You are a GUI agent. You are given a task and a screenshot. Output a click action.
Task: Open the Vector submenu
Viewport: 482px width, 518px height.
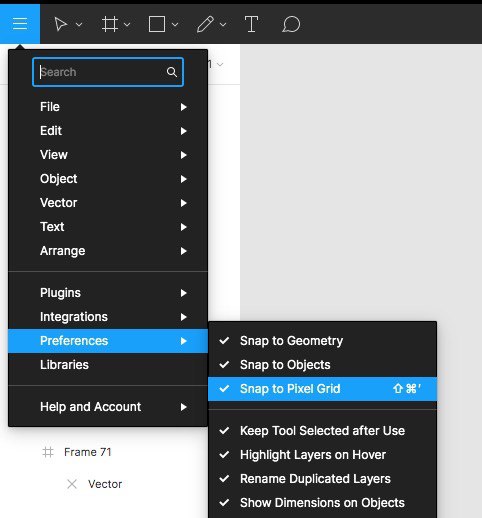108,203
